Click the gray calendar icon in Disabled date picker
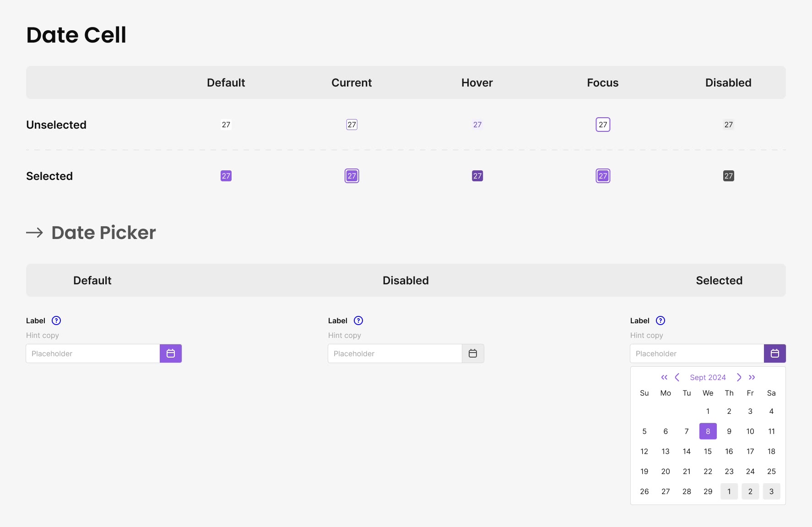812x527 pixels. (473, 353)
